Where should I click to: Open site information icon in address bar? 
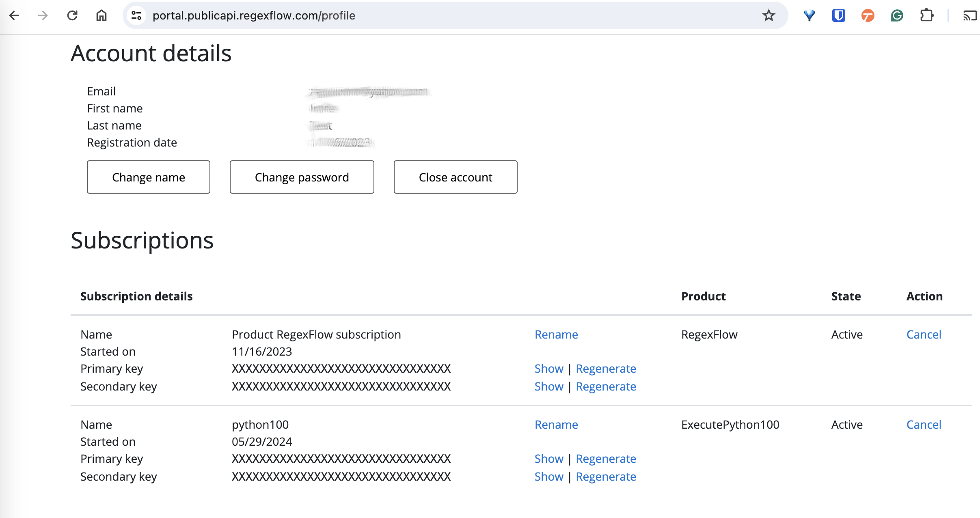(x=136, y=15)
